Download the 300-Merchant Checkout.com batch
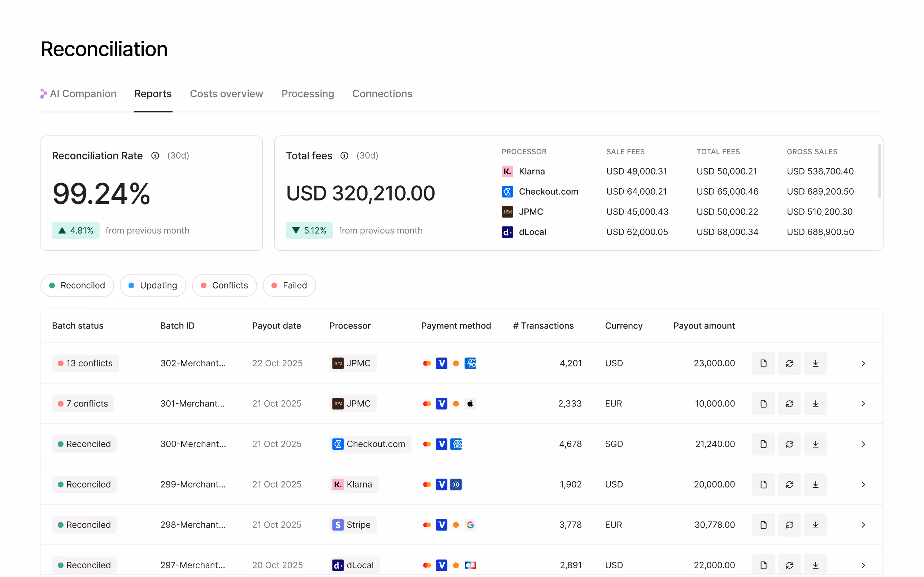924x577 pixels. click(815, 444)
